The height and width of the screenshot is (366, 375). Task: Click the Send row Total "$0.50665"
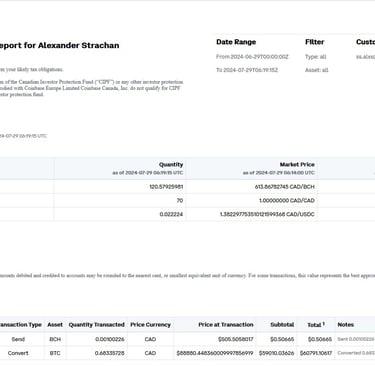point(320,339)
